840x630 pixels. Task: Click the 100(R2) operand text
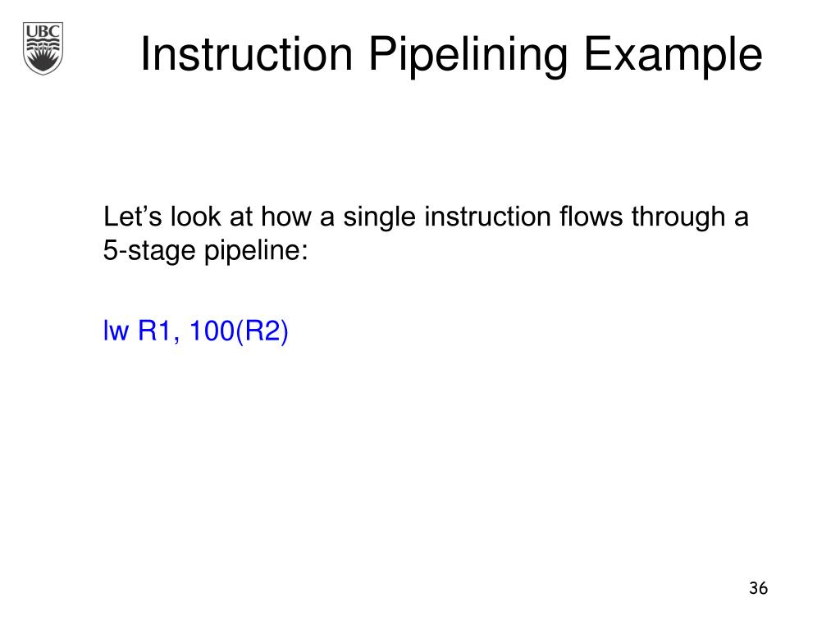[x=239, y=331]
